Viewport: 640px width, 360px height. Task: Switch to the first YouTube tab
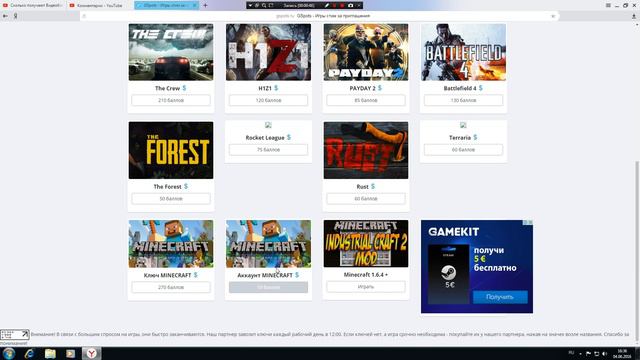(x=32, y=5)
